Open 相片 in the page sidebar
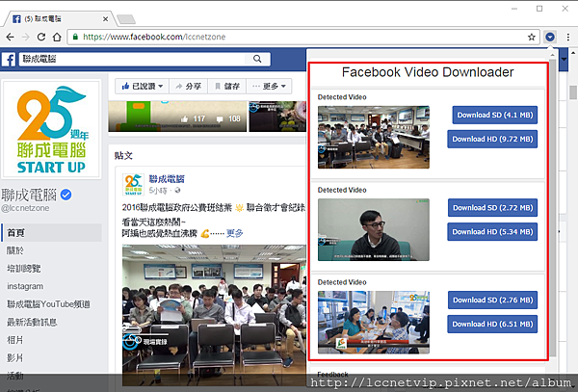 (x=15, y=340)
